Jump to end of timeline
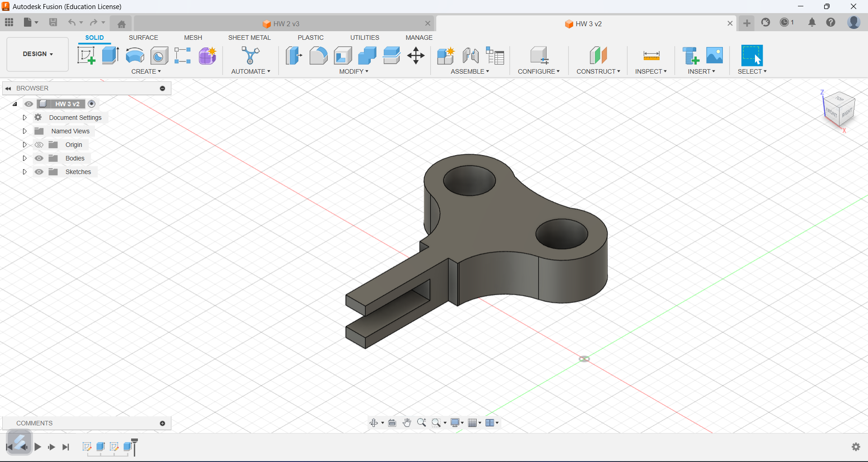868x462 pixels. [66, 447]
